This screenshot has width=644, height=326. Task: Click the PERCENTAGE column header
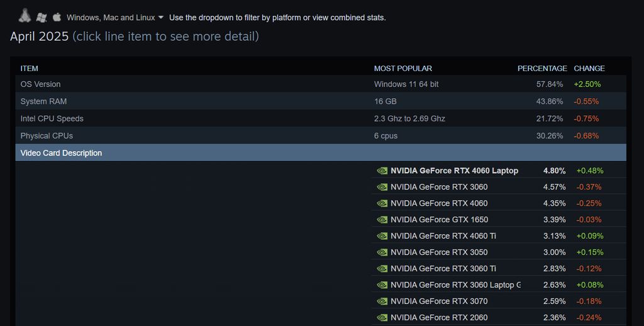click(542, 69)
